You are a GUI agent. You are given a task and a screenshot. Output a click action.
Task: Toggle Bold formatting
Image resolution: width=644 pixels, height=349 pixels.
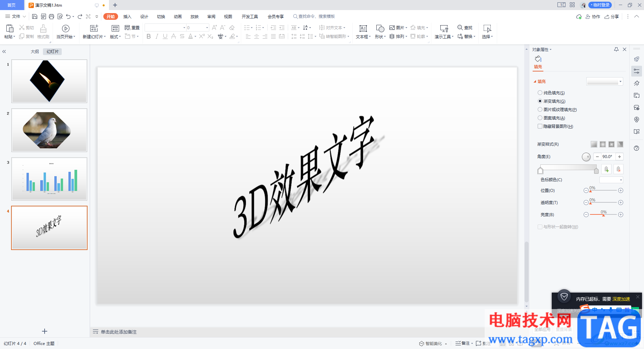[x=149, y=36]
